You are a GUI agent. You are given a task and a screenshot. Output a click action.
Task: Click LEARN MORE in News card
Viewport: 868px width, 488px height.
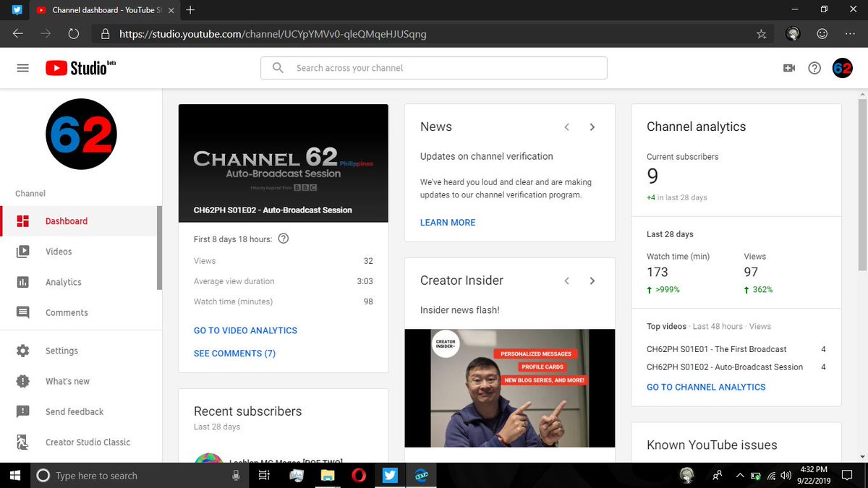pyautogui.click(x=448, y=223)
